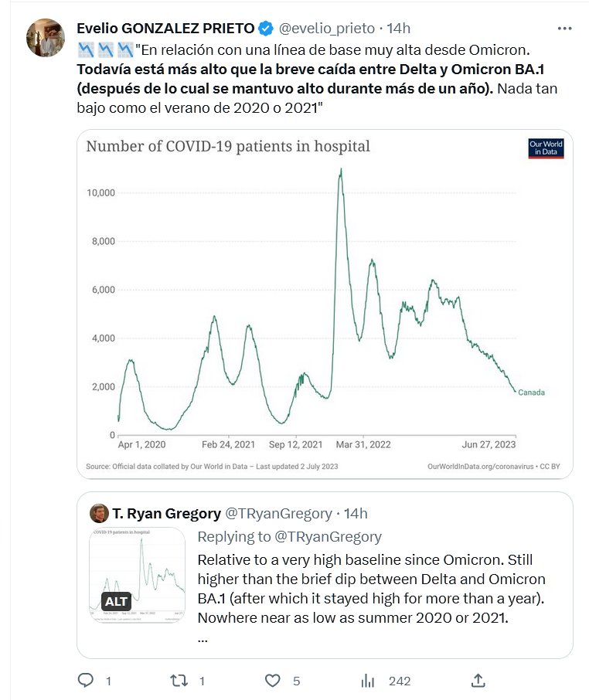Click T. Ryan Gregory's display name
Image resolution: width=589 pixels, height=700 pixels.
165,513
